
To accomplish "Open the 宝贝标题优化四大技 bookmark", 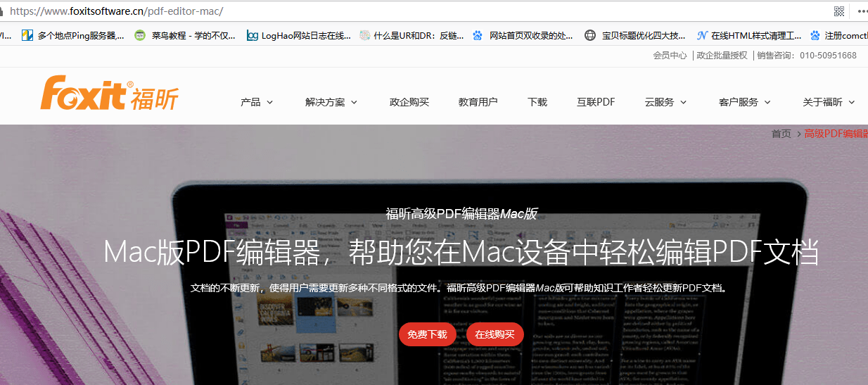I will 636,35.
